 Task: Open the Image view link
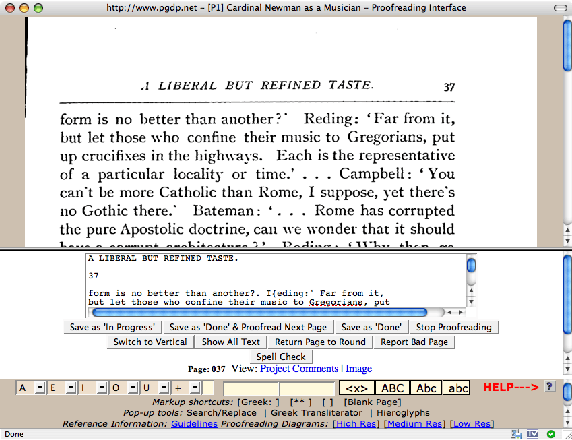(x=359, y=369)
